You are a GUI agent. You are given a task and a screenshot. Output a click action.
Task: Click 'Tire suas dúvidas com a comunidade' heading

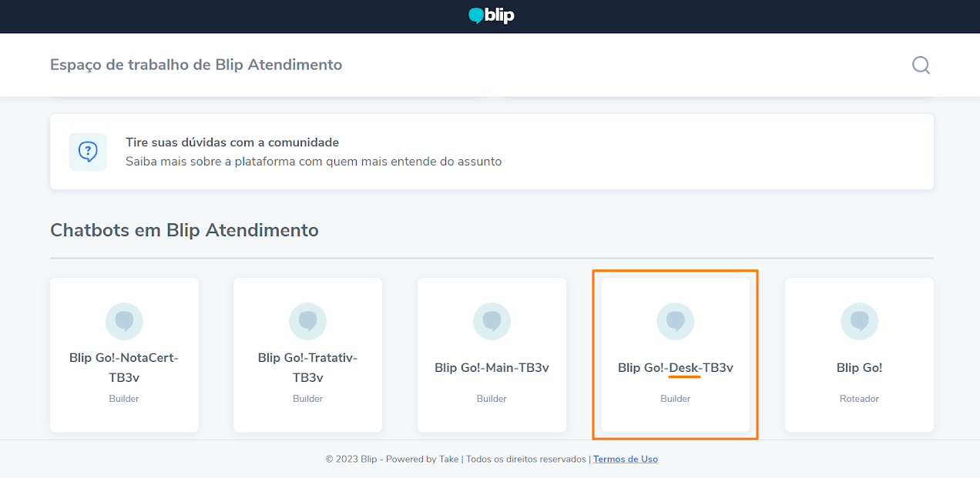[232, 142]
